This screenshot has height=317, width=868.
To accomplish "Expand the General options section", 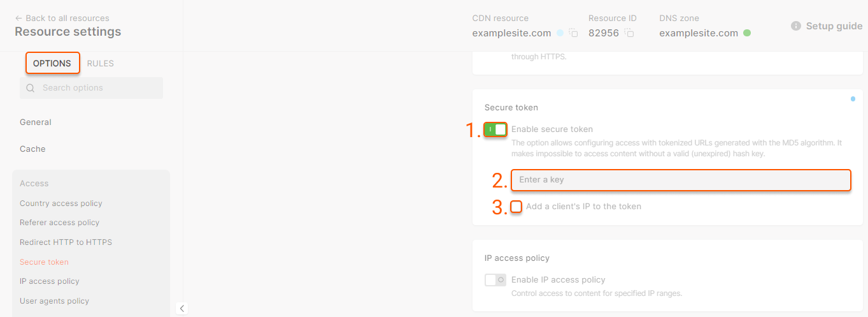I will click(x=36, y=122).
